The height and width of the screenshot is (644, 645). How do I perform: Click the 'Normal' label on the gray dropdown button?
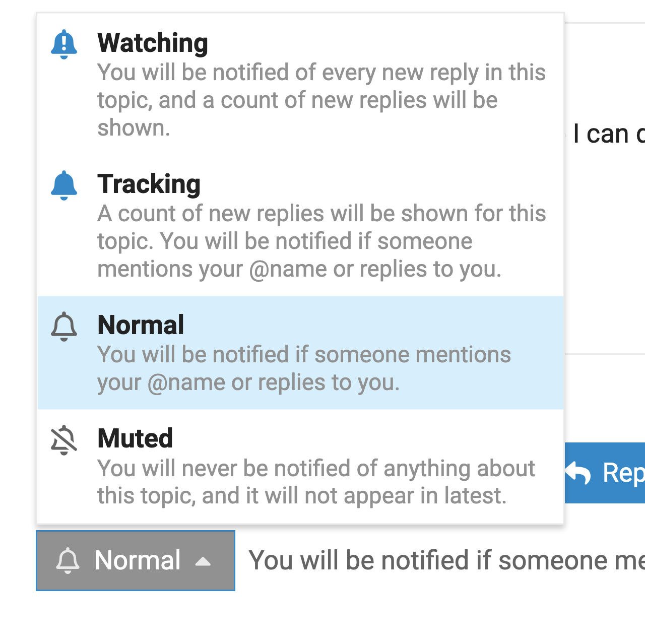pos(138,560)
